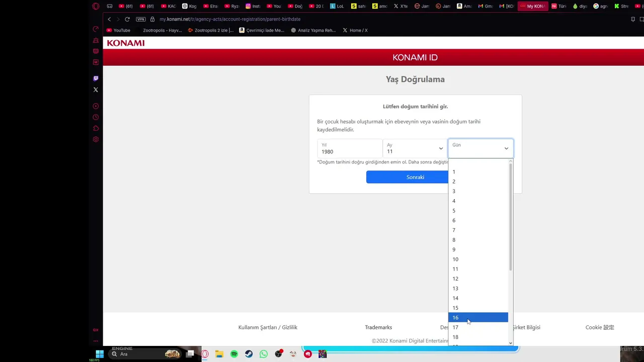Click the site padlock security icon
The height and width of the screenshot is (362, 644).
point(152,19)
